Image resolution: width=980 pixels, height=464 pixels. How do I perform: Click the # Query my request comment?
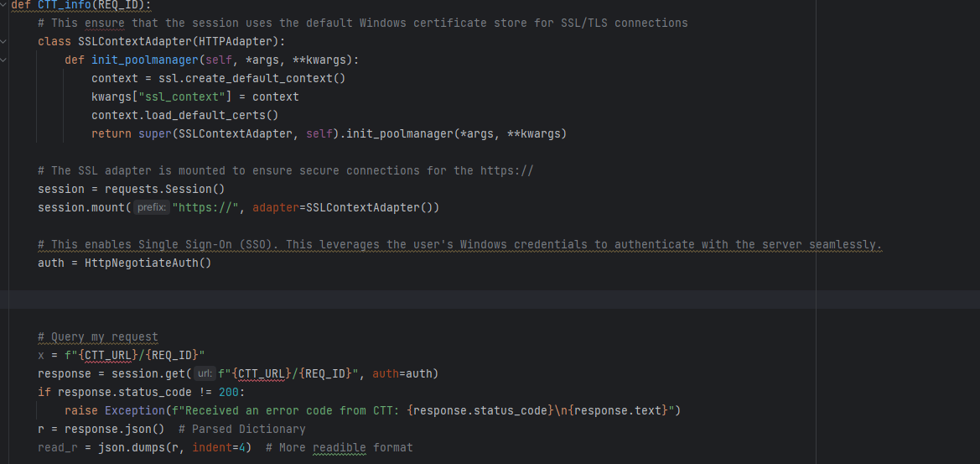click(x=98, y=337)
